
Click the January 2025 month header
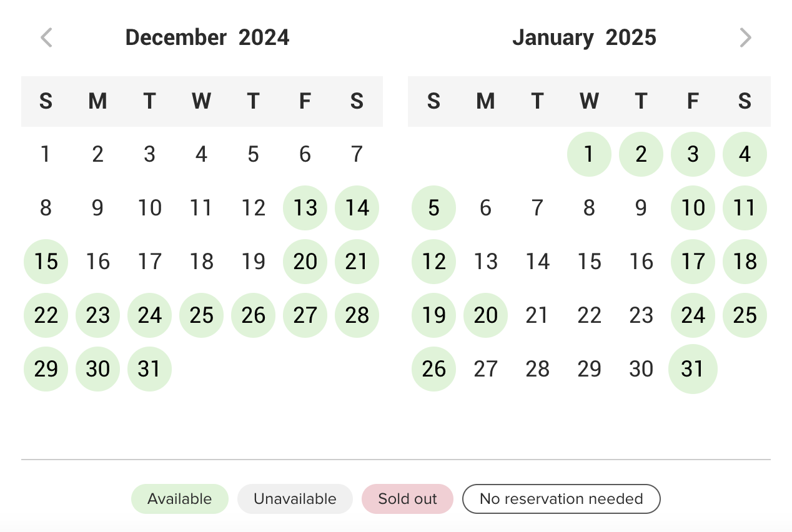pyautogui.click(x=585, y=37)
